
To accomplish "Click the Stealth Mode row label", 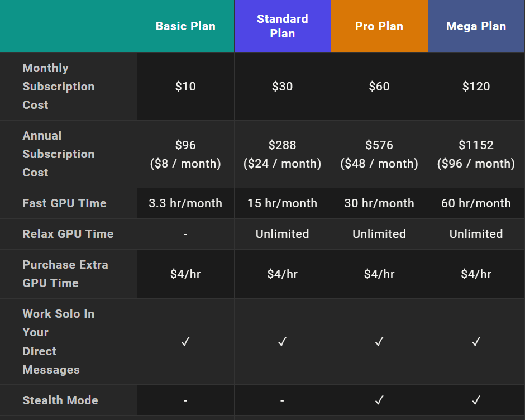I will 60,400.
